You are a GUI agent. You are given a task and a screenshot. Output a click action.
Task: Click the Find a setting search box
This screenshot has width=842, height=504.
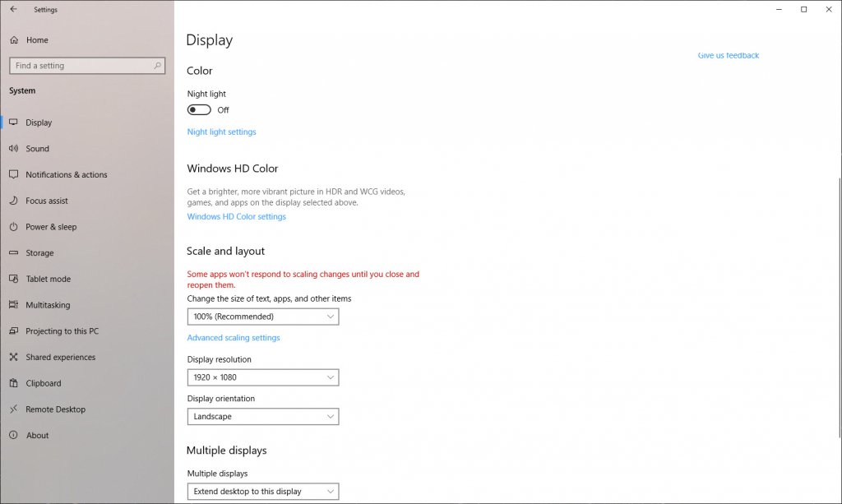click(x=87, y=66)
